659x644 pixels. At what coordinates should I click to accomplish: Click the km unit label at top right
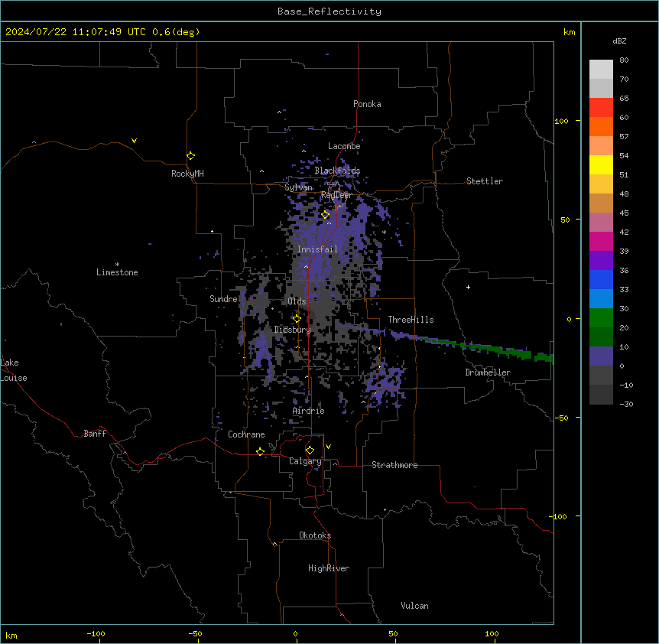click(x=570, y=32)
